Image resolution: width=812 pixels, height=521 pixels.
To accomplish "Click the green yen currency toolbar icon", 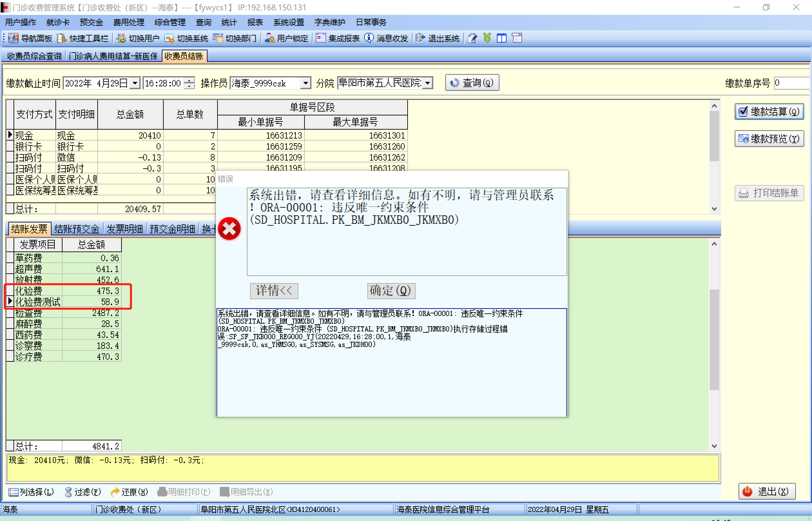I will 487,38.
